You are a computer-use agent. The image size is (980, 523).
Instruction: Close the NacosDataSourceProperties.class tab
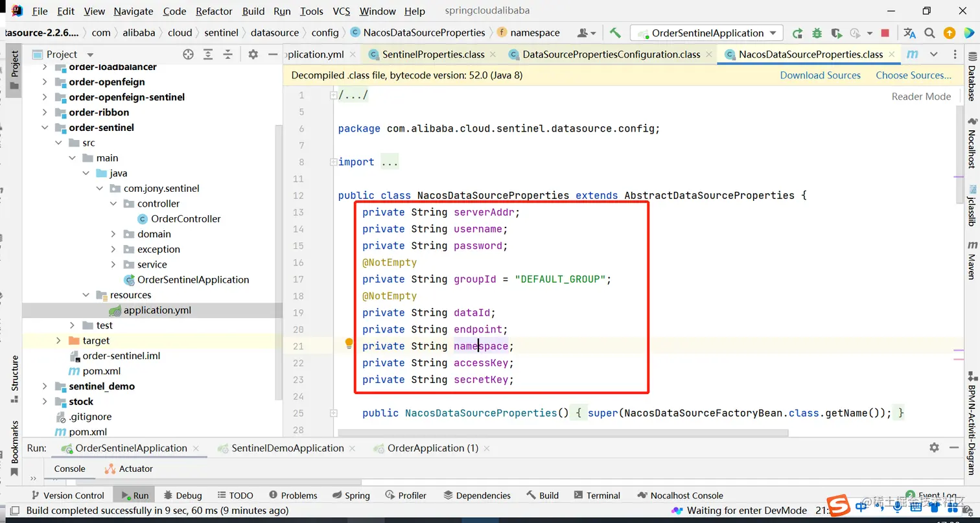pyautogui.click(x=892, y=54)
